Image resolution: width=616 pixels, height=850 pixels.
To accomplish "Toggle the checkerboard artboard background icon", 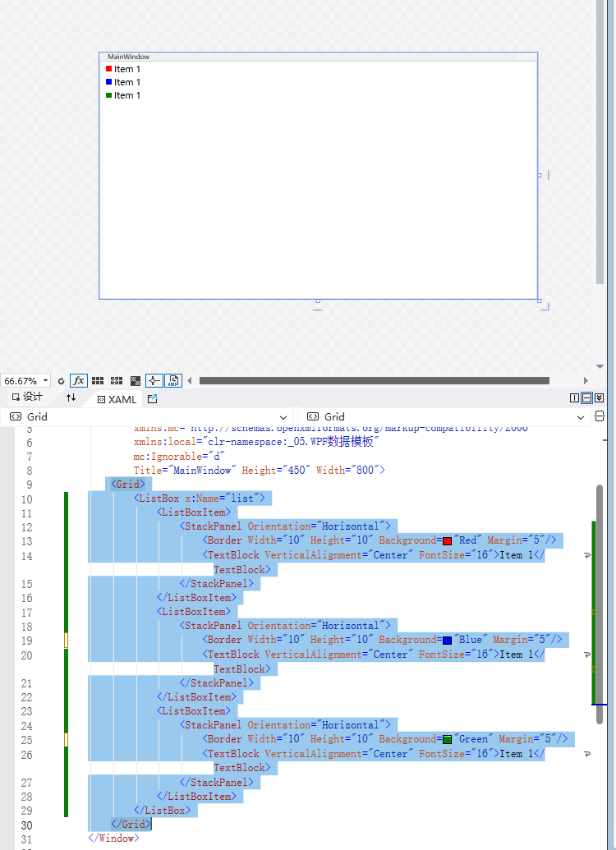I will (136, 381).
